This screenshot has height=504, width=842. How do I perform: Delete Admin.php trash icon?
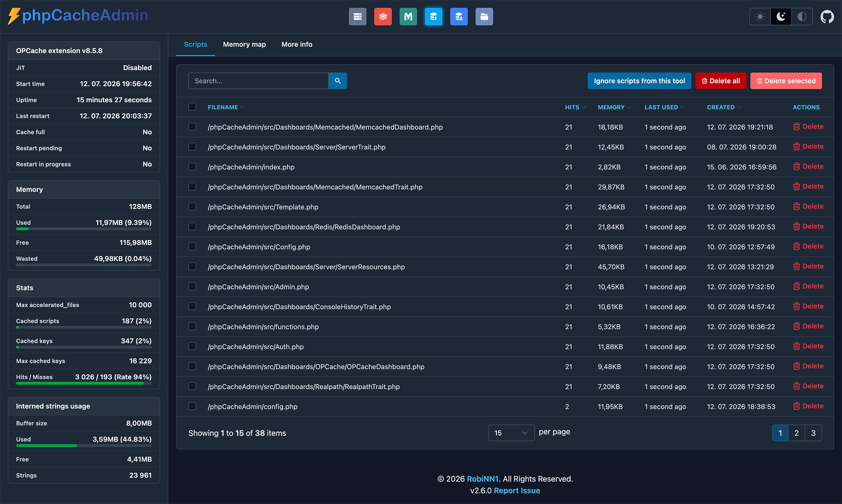[796, 286]
